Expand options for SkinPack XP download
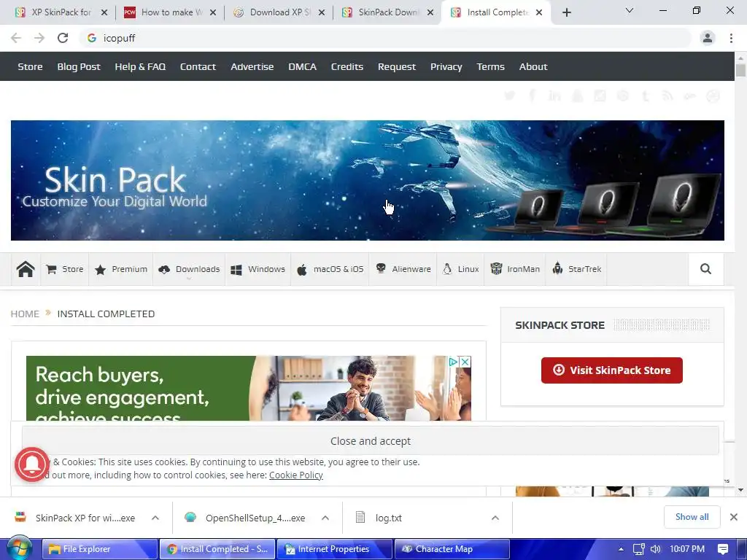The width and height of the screenshot is (747, 560). (x=155, y=518)
